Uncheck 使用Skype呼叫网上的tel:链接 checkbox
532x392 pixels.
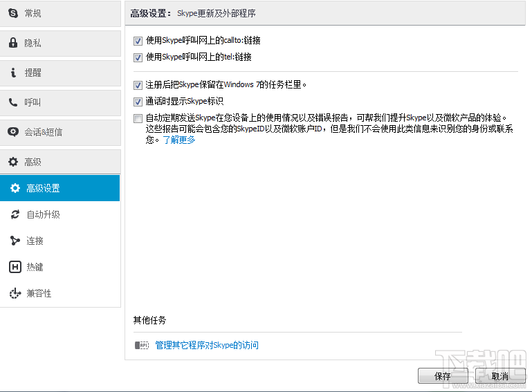(138, 57)
